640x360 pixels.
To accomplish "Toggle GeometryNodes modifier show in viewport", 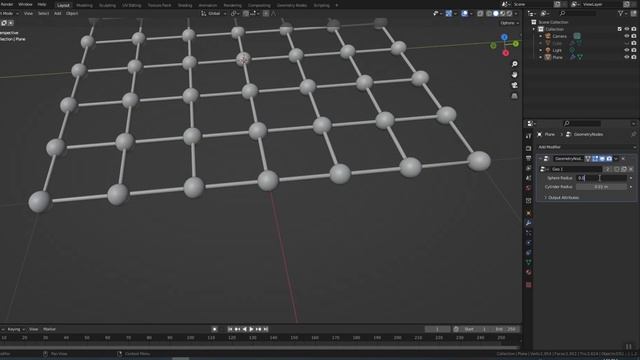I will (x=602, y=158).
